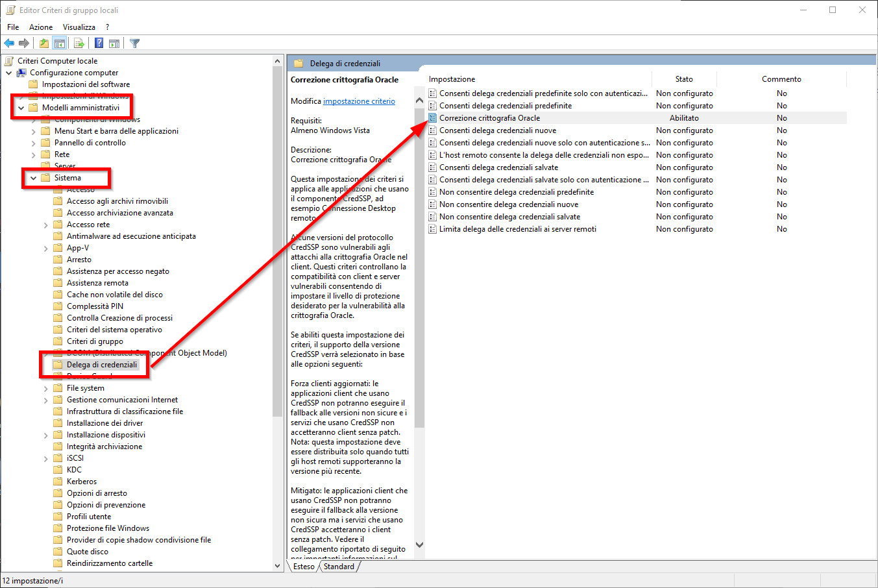Switch to the 'Standard' tab
This screenshot has width=878, height=588.
pos(338,566)
